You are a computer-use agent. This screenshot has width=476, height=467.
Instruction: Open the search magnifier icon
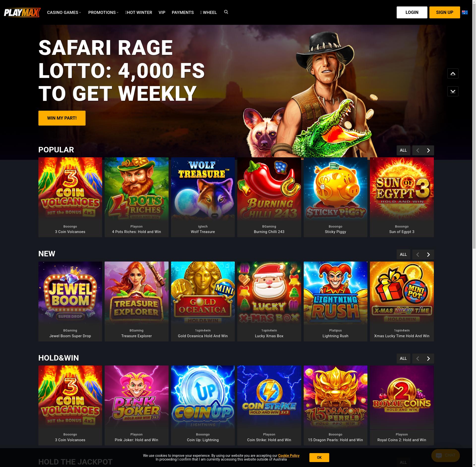(x=226, y=12)
